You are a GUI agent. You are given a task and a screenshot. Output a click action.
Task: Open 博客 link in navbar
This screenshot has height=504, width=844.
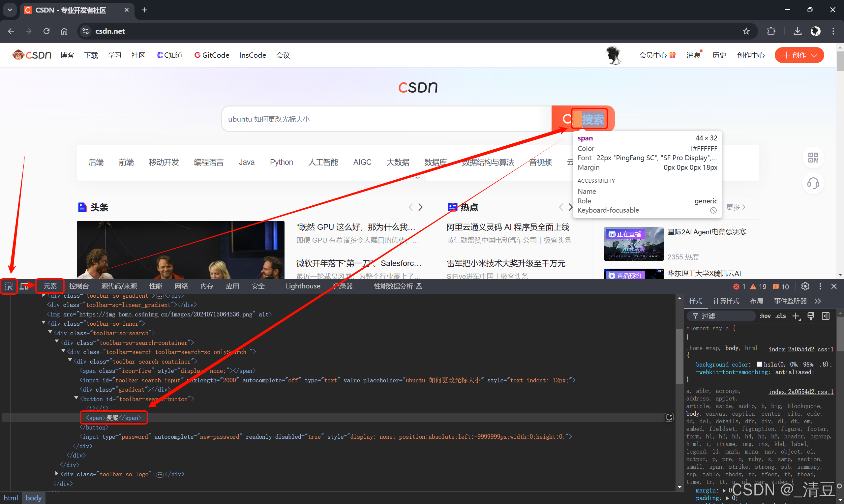click(67, 55)
